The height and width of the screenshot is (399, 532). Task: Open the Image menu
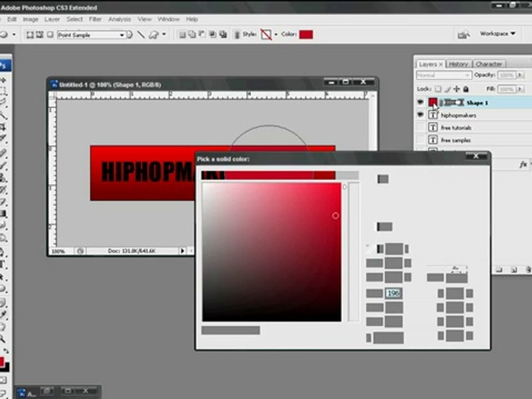pos(30,19)
